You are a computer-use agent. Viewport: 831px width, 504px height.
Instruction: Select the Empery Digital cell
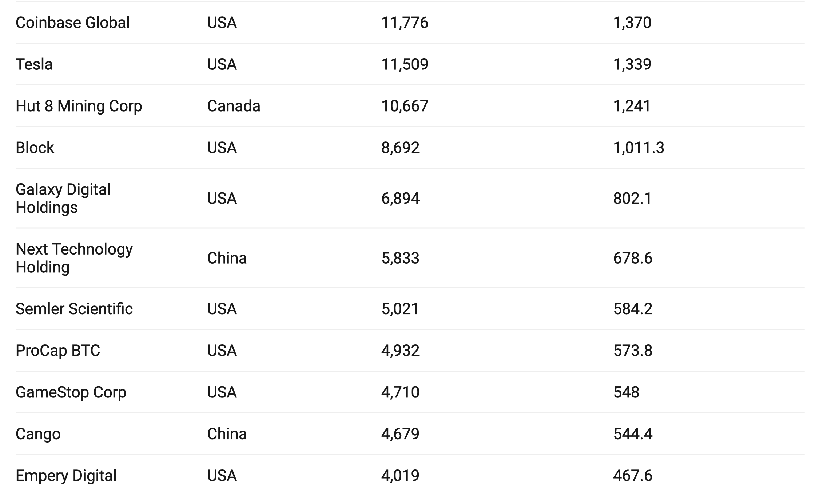66,476
